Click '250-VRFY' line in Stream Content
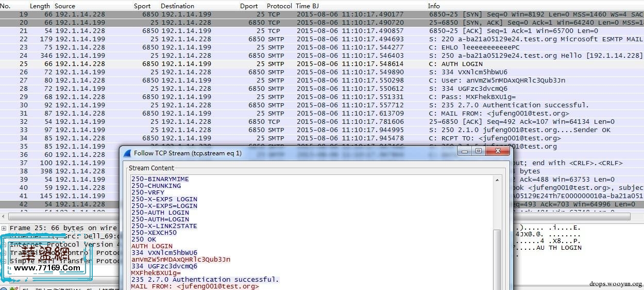Image resolution: width=644 pixels, height=290 pixels. tap(148, 192)
